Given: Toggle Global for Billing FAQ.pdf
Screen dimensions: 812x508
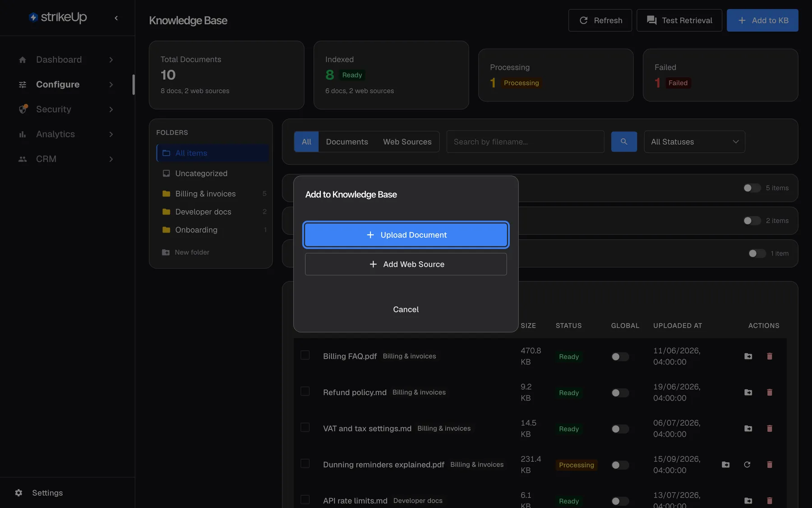Looking at the screenshot, I should coord(620,357).
